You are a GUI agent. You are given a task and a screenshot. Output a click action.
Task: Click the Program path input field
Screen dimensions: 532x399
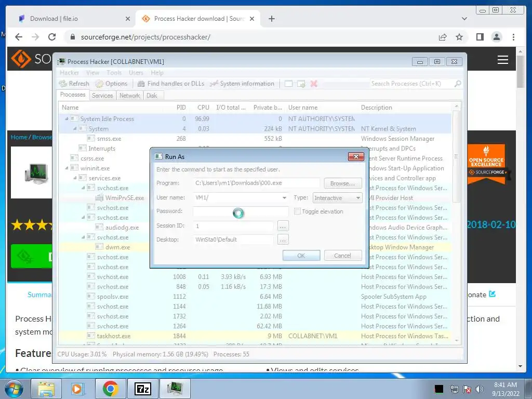pos(256,183)
